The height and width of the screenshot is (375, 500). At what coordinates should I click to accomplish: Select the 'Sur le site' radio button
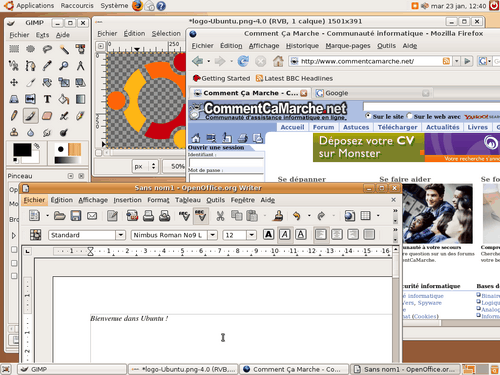click(x=368, y=116)
